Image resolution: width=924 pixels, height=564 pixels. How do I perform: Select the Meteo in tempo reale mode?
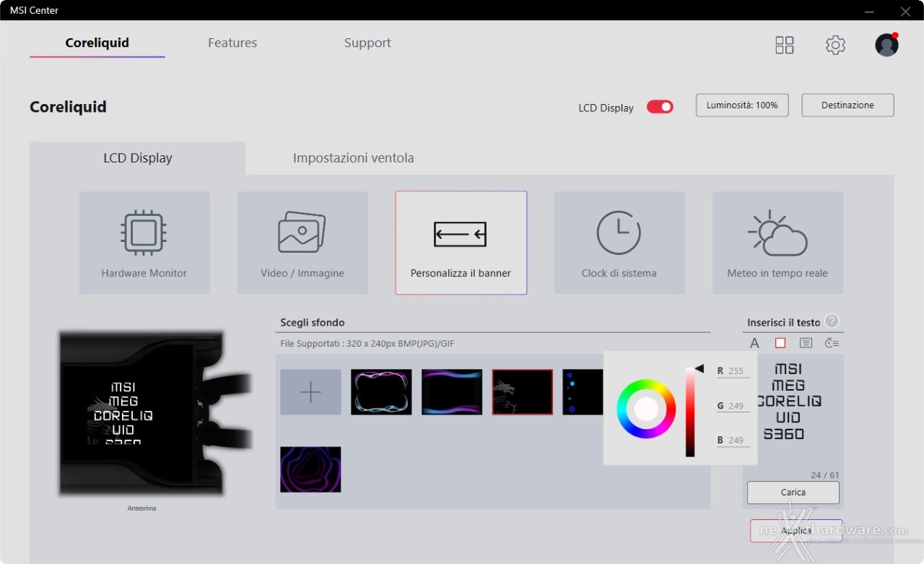pyautogui.click(x=777, y=243)
